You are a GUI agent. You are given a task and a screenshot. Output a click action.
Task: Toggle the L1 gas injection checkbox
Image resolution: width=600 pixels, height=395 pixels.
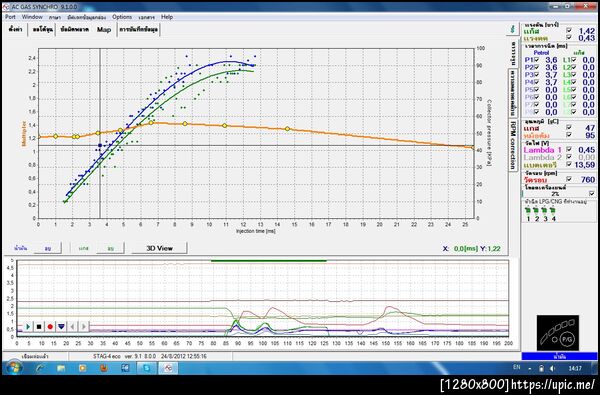tap(574, 60)
